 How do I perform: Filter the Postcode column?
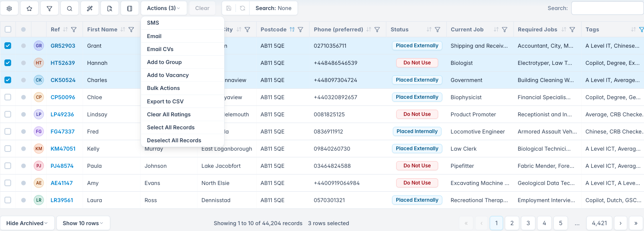[x=301, y=30]
